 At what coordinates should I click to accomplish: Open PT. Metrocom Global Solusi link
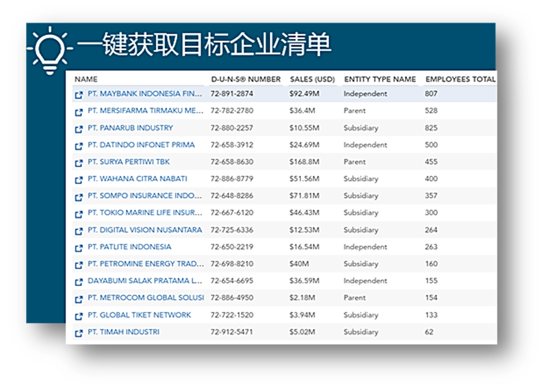pos(146,298)
